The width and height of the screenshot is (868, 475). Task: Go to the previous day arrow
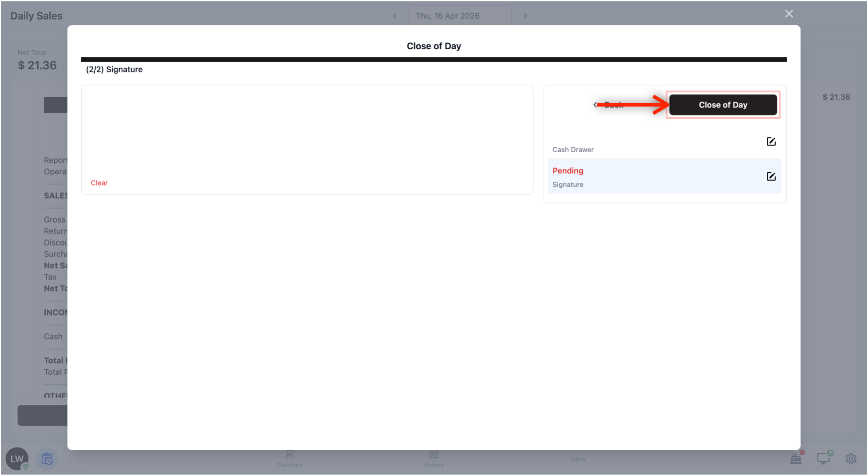[x=395, y=16]
